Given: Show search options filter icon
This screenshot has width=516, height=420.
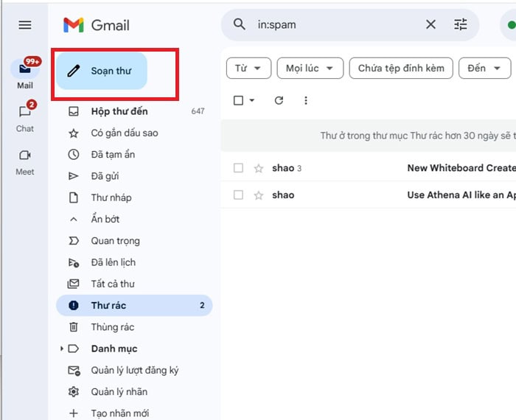Looking at the screenshot, I should [x=461, y=24].
